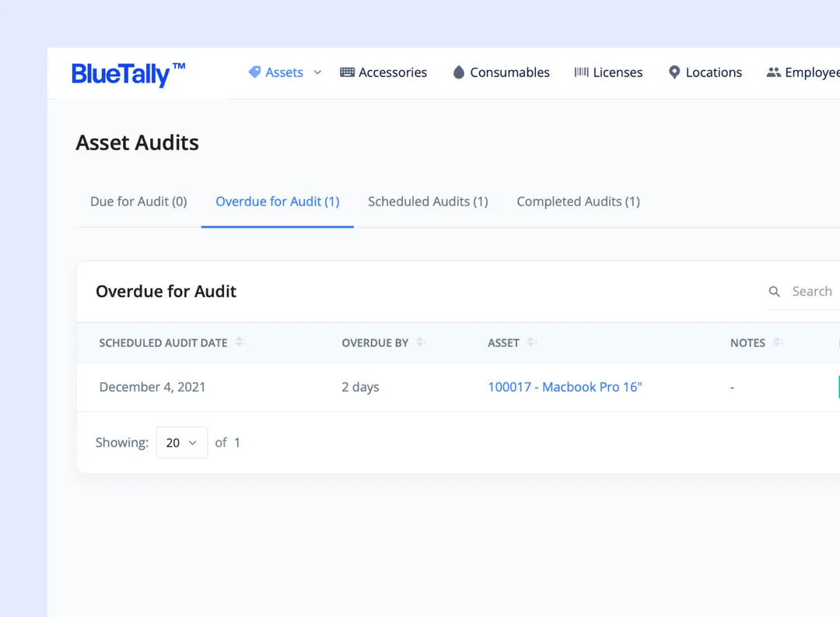View the Completed Audits tab
Screen dimensions: 840x617
tap(579, 202)
